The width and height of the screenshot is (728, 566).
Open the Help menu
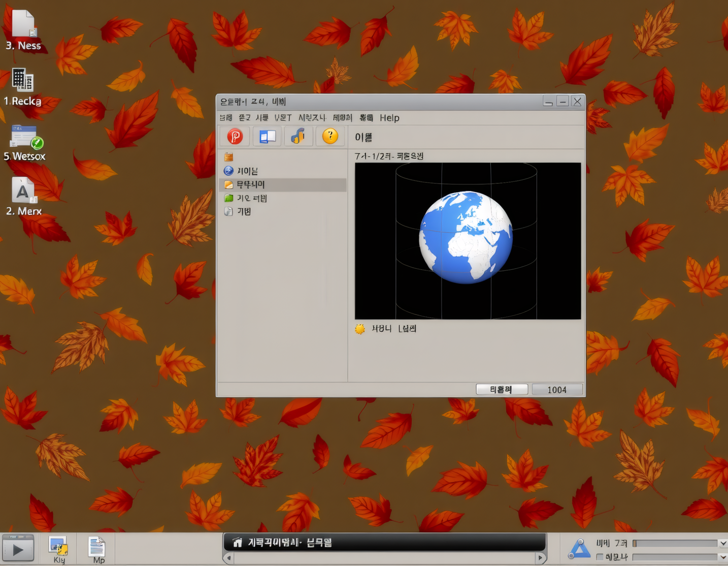tap(389, 118)
